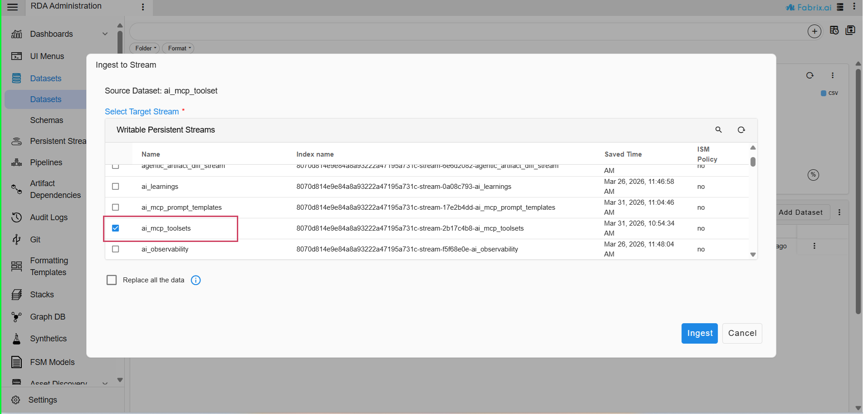Refresh the Writable Persistent Streams list
868x414 pixels.
(x=741, y=130)
